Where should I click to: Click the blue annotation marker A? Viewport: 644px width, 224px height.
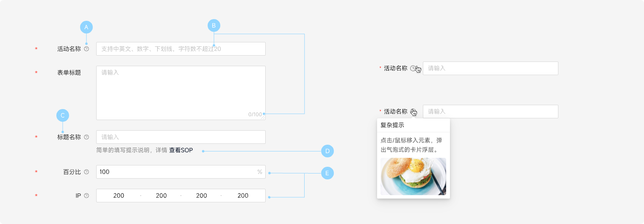[86, 27]
